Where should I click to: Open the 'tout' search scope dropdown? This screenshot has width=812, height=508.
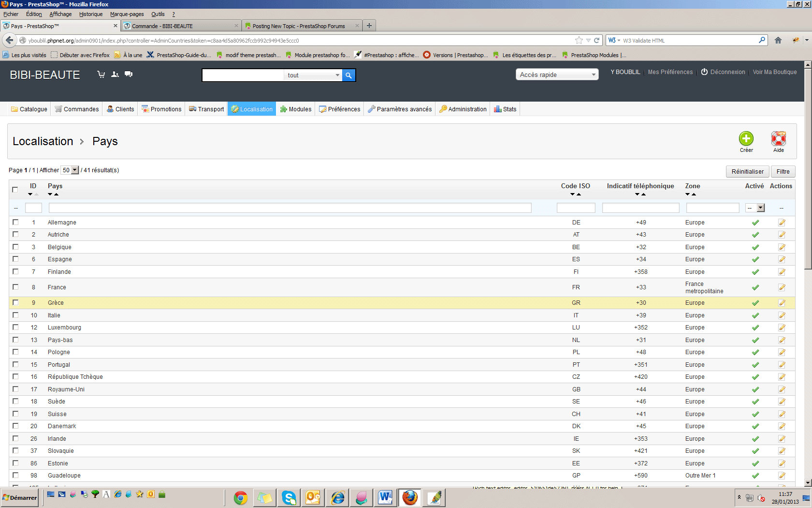(313, 75)
